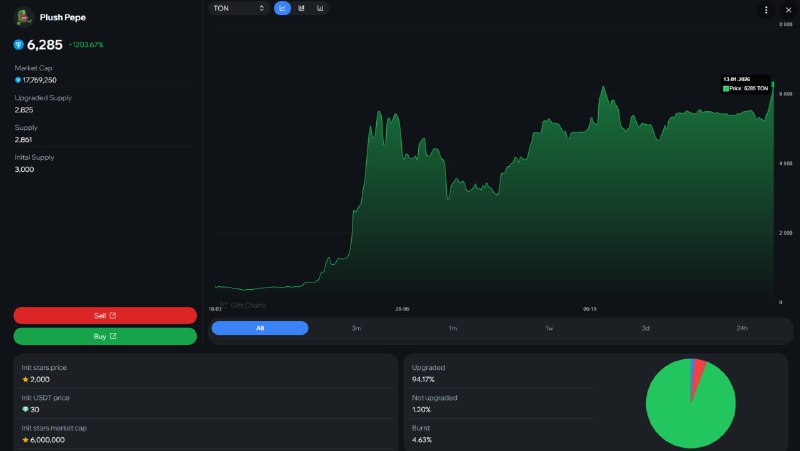Click the external link icon on Buy
The height and width of the screenshot is (451, 800).
[113, 336]
